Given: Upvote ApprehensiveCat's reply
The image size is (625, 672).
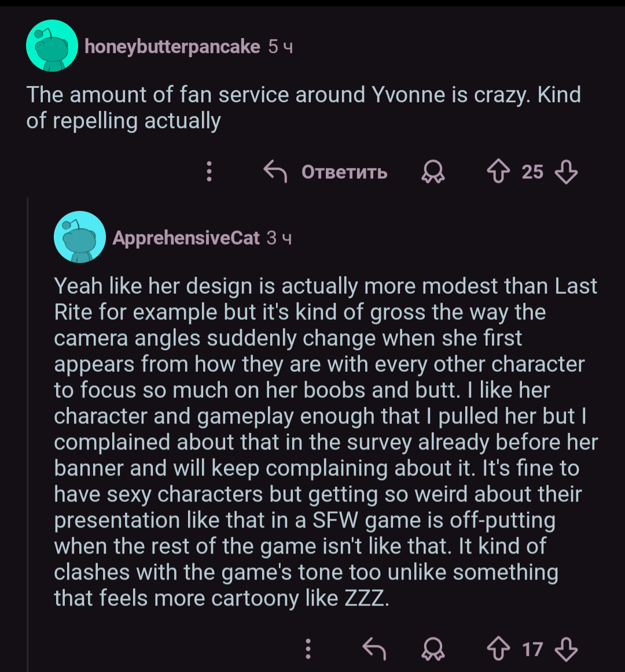Looking at the screenshot, I should 498,649.
